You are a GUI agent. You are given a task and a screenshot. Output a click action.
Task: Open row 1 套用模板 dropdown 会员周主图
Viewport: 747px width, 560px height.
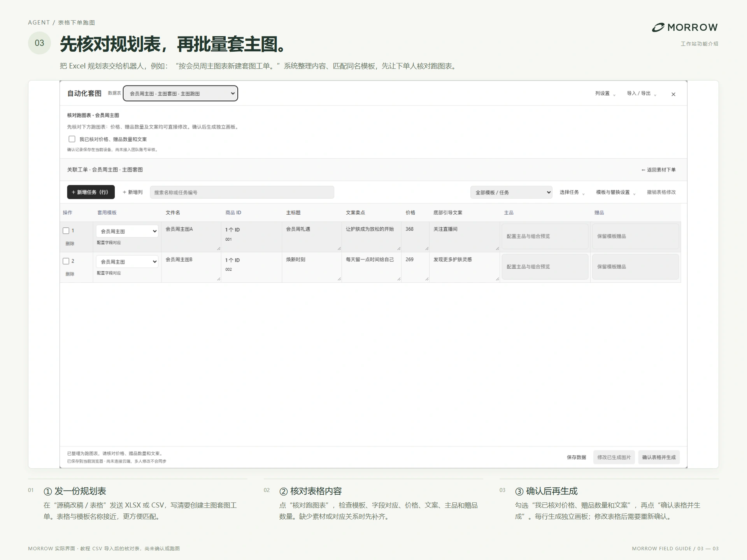click(x=127, y=231)
